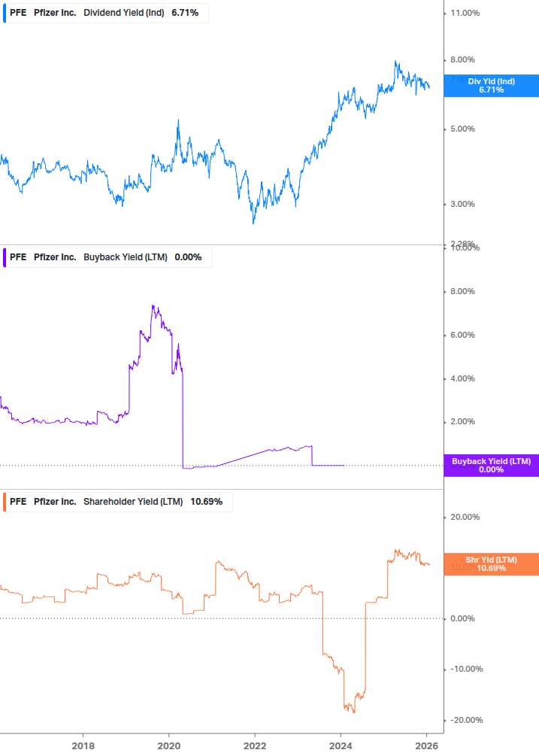Screen dimensions: 539x756
Task: Click Pfizer Inc. name in Shareholder Yield legend
Action: (55, 502)
